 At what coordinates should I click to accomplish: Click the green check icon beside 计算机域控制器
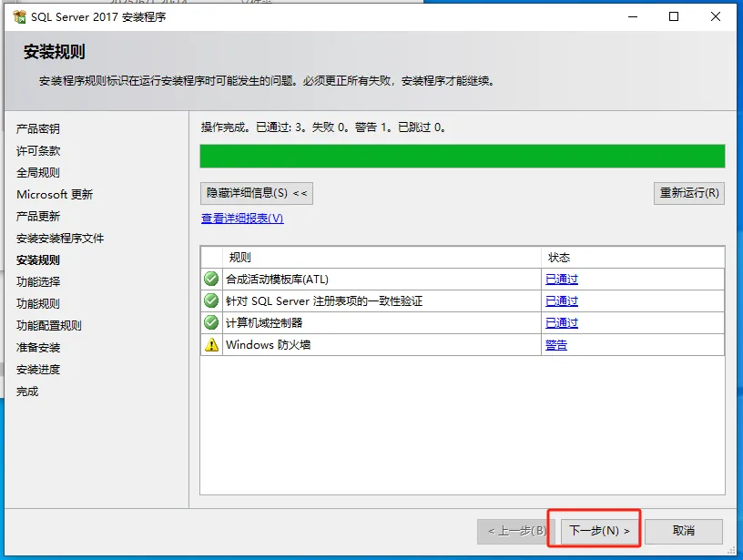click(211, 322)
